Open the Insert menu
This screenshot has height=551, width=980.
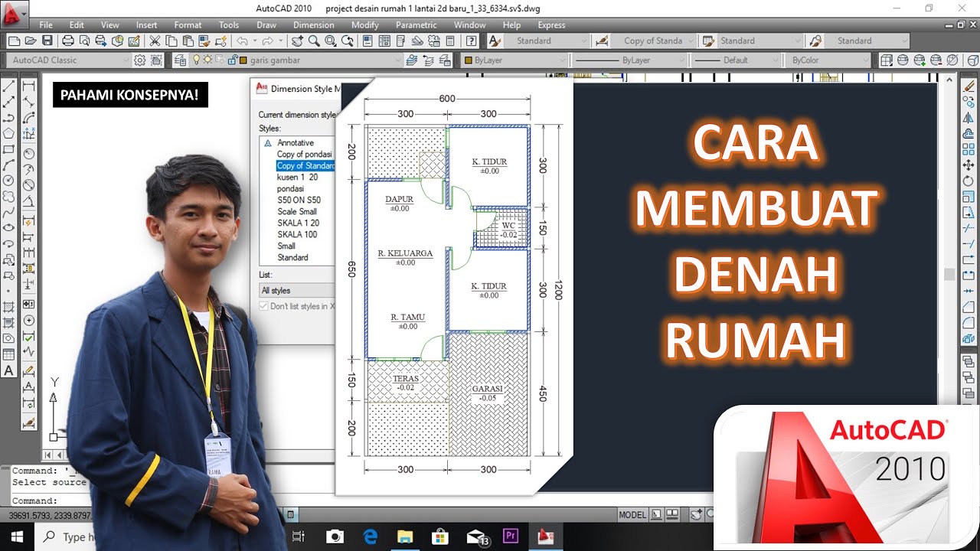point(146,24)
